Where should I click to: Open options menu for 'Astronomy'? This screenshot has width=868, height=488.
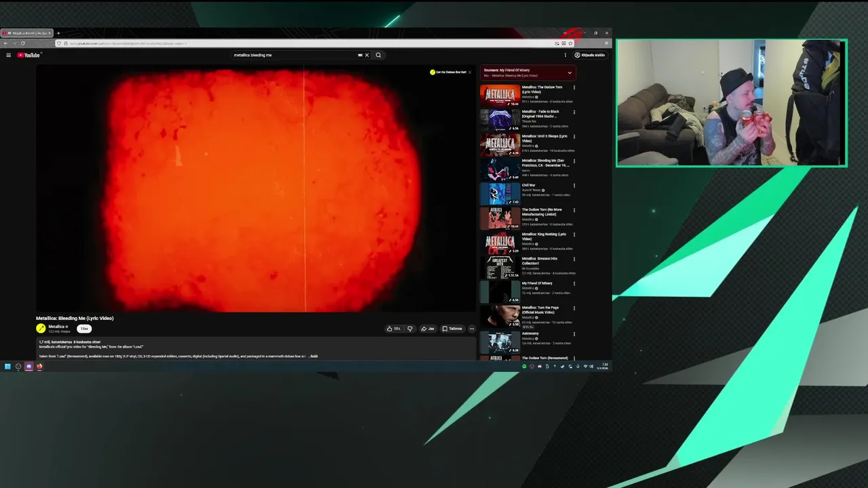click(574, 333)
